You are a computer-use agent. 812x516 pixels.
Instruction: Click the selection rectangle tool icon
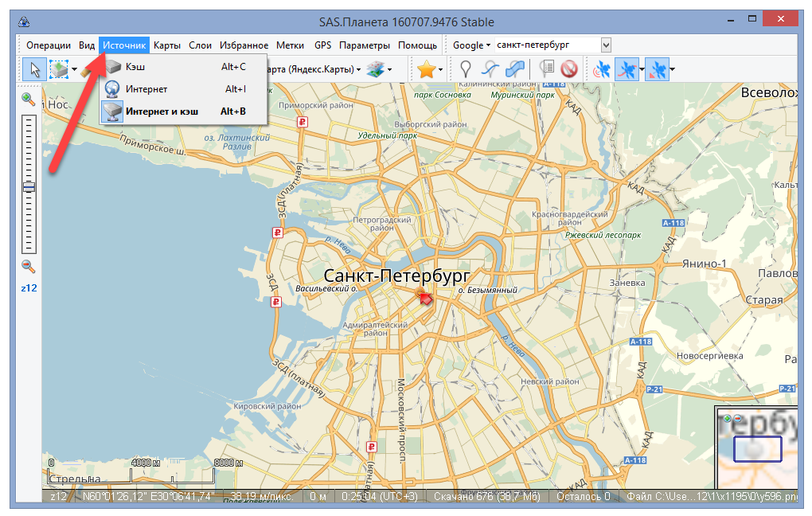click(59, 70)
